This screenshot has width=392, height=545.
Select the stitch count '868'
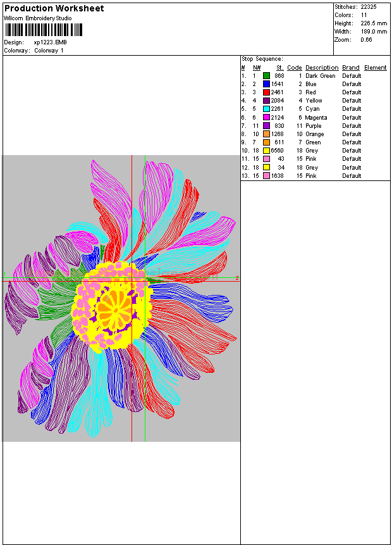tap(279, 76)
